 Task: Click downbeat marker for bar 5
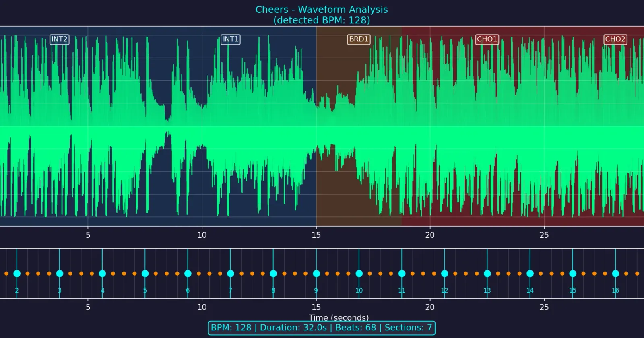[145, 274]
